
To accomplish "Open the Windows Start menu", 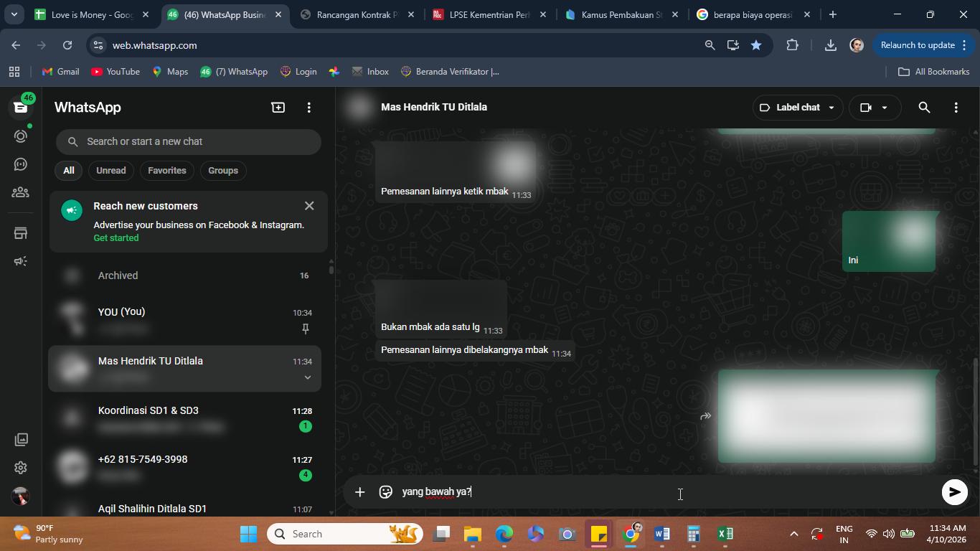I will pyautogui.click(x=248, y=534).
